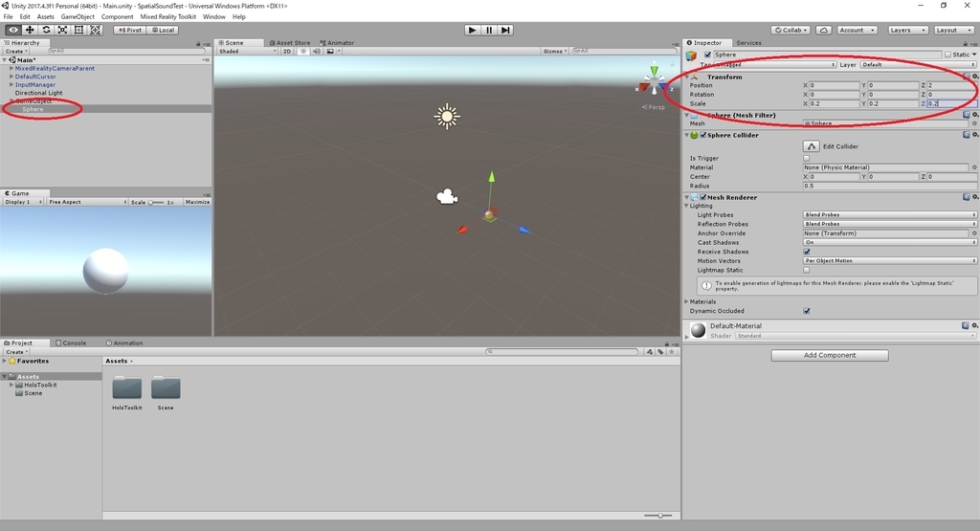Toggle the Is Trigger checkbox

tap(806, 158)
